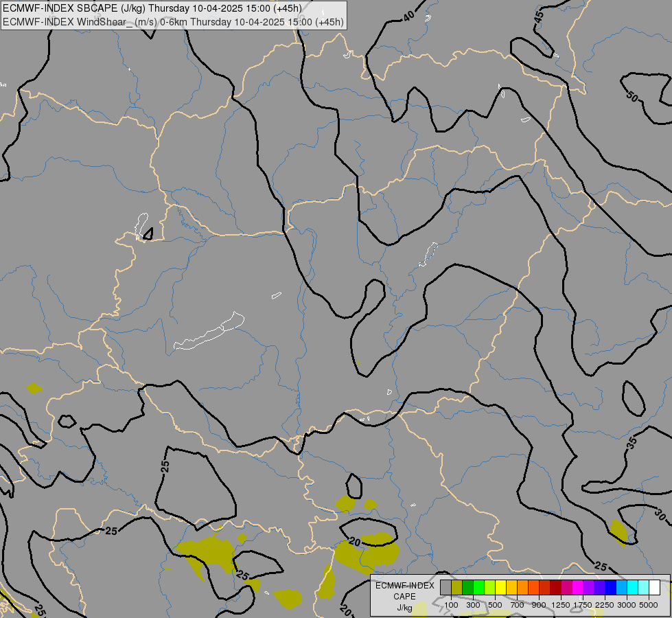The height and width of the screenshot is (618, 672).
Task: Click the 700 value on the legend scale
Action: click(x=518, y=605)
